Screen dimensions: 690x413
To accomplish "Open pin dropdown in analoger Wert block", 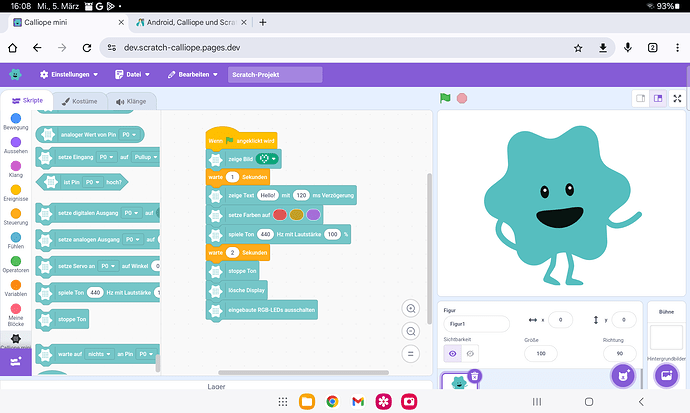I will tap(129, 135).
